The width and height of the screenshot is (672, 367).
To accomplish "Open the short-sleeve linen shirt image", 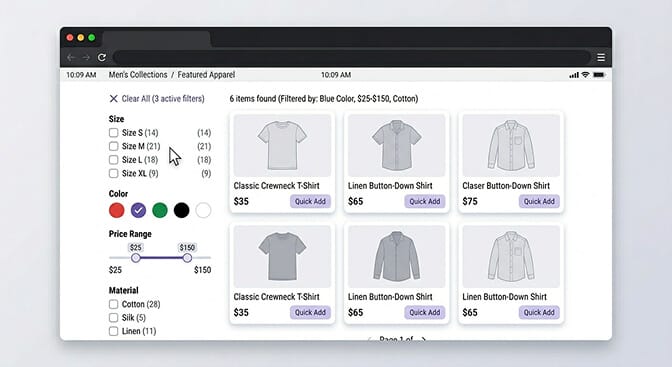I will pos(396,145).
